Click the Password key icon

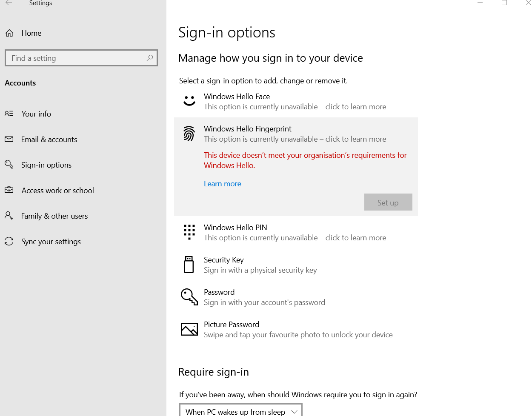(x=189, y=297)
